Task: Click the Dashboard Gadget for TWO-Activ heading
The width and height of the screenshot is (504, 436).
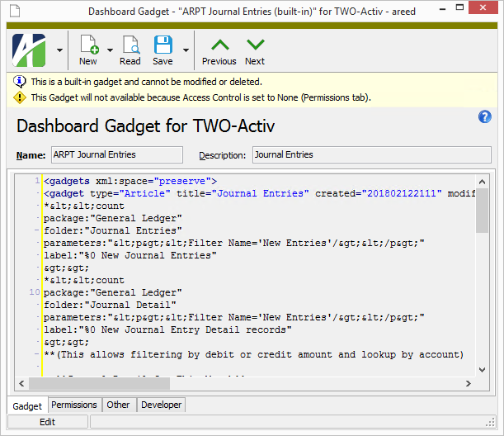Action: tap(146, 126)
